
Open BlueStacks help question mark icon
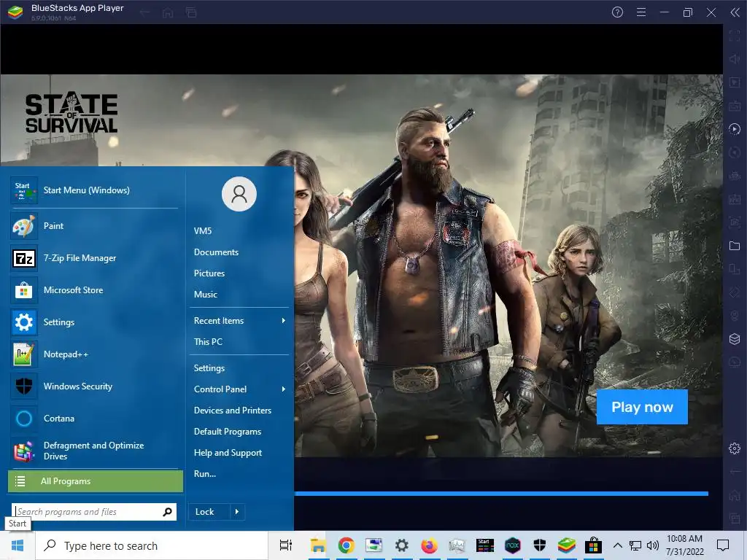coord(617,12)
